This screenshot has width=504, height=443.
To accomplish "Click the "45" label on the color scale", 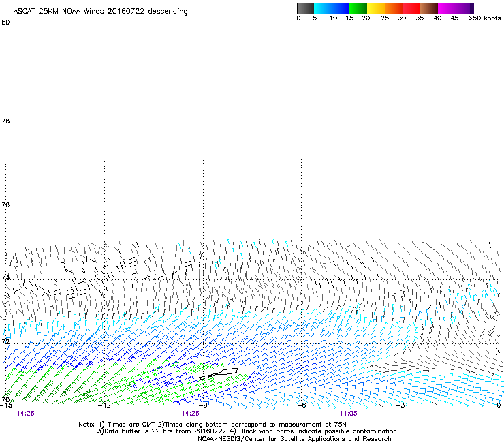I will (454, 18).
